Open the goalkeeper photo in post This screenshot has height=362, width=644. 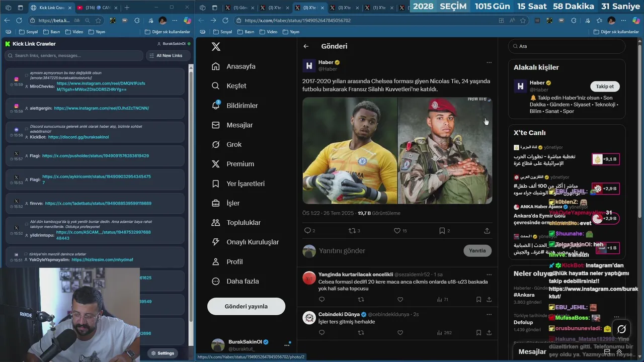click(x=350, y=151)
